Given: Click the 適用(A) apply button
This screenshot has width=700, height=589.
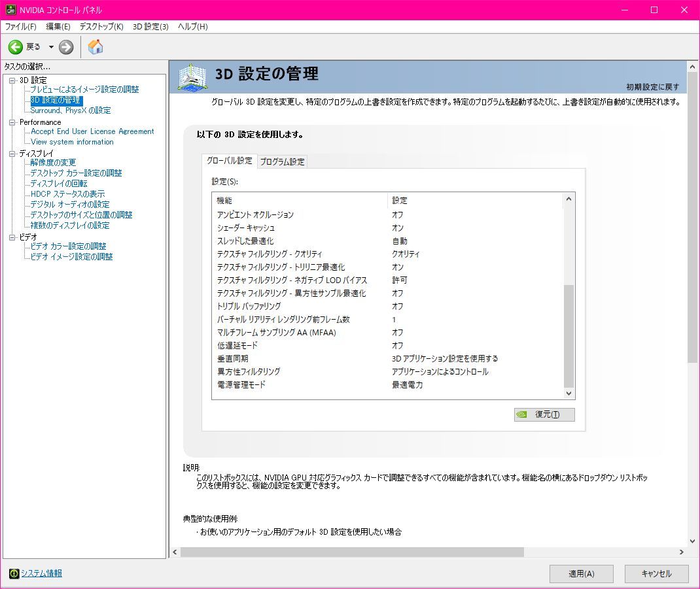Looking at the screenshot, I should [x=581, y=574].
